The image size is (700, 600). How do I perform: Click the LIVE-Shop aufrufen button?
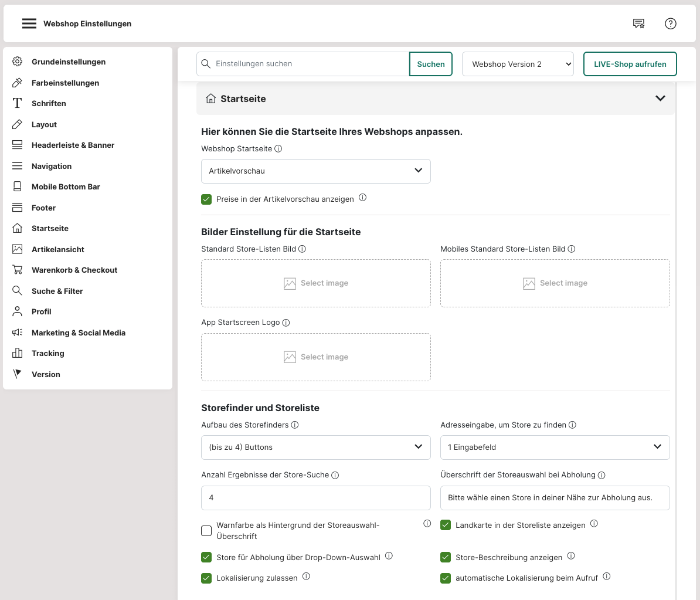(x=630, y=64)
